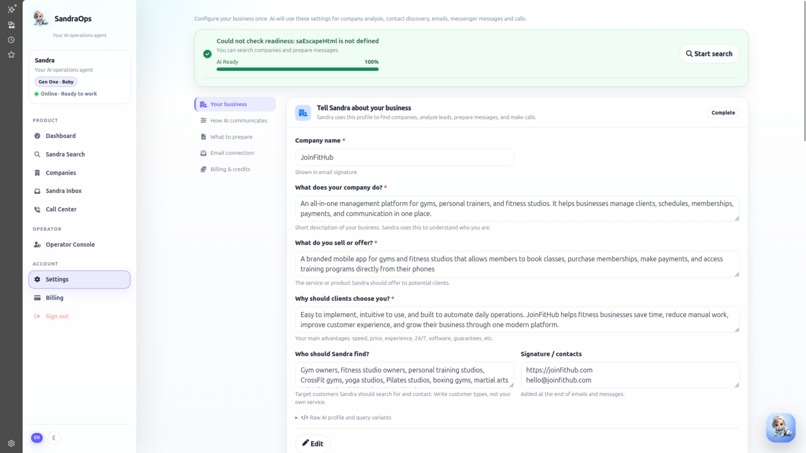806x453 pixels.
Task: Click the page vertical scrollbar
Action: [x=803, y=70]
